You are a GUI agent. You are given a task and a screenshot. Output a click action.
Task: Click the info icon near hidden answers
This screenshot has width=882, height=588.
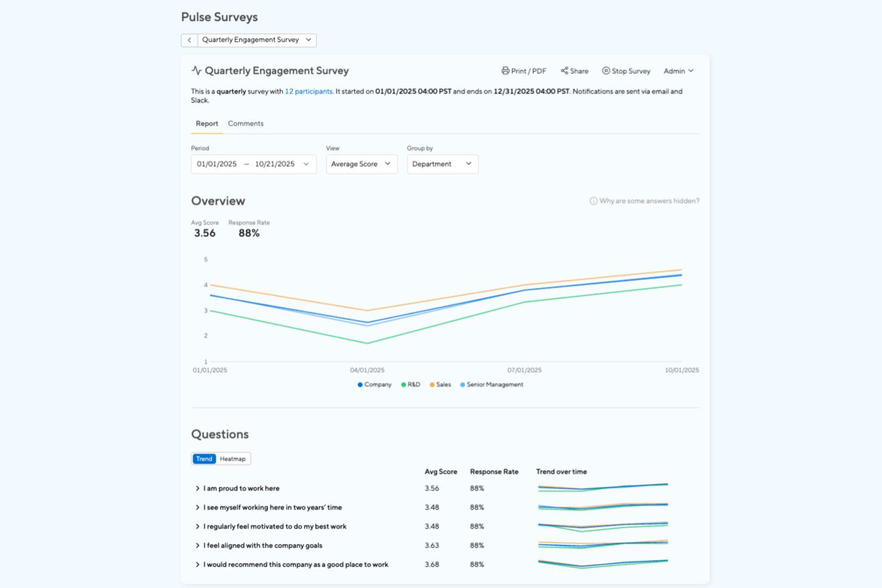593,201
